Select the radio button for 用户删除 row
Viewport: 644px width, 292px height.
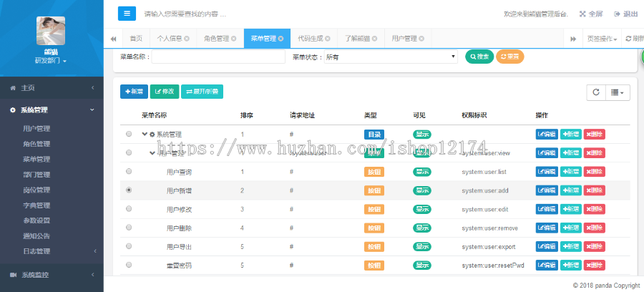tap(129, 227)
